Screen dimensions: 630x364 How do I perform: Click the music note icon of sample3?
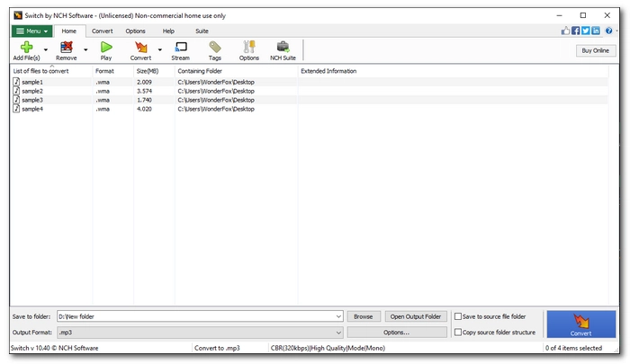coord(16,100)
